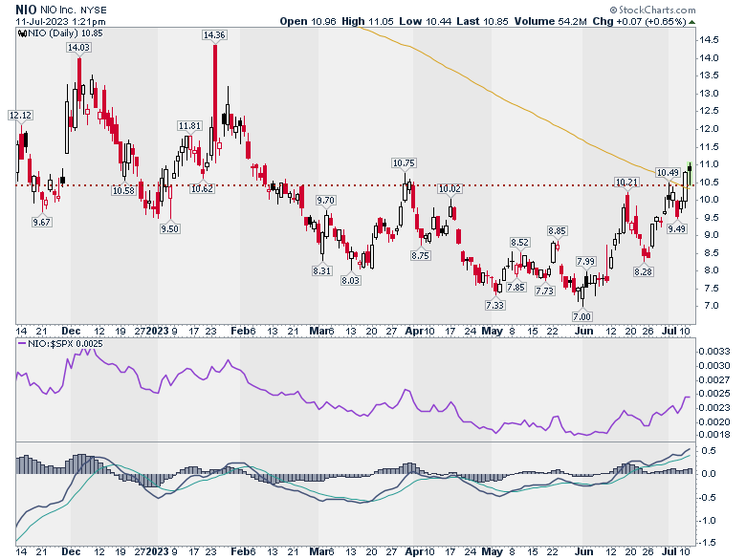
Task: Click 'Apr' on the price chart's date axis
Action: (x=414, y=331)
